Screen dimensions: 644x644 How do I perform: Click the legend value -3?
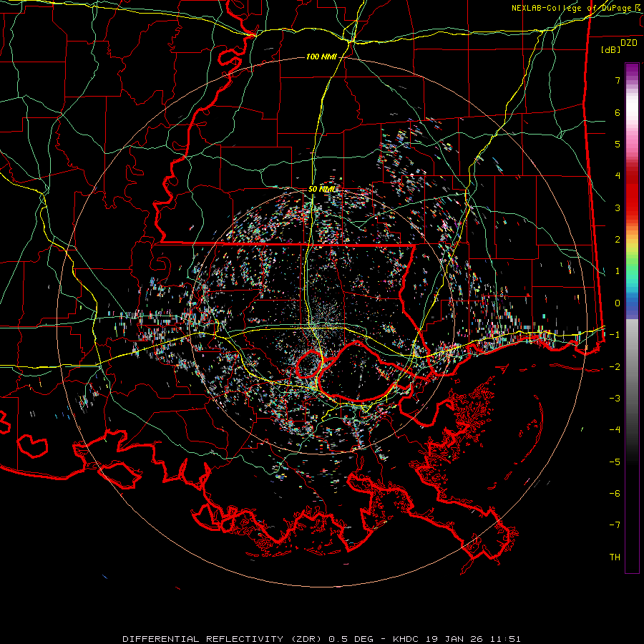615,399
